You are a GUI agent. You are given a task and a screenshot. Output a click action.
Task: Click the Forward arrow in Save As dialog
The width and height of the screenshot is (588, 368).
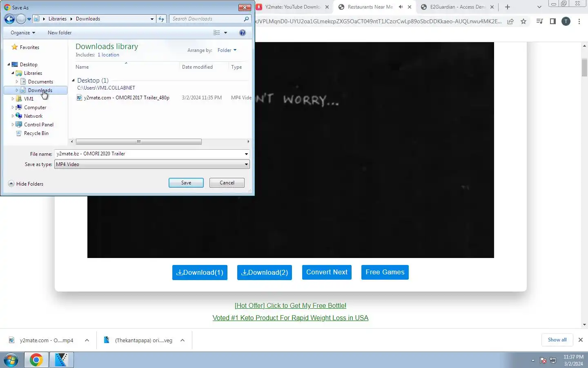21,19
